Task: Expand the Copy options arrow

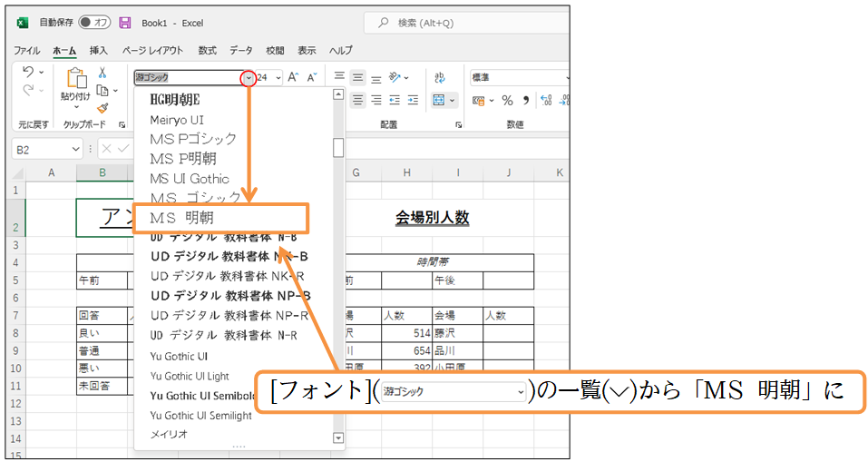Action: (x=115, y=90)
